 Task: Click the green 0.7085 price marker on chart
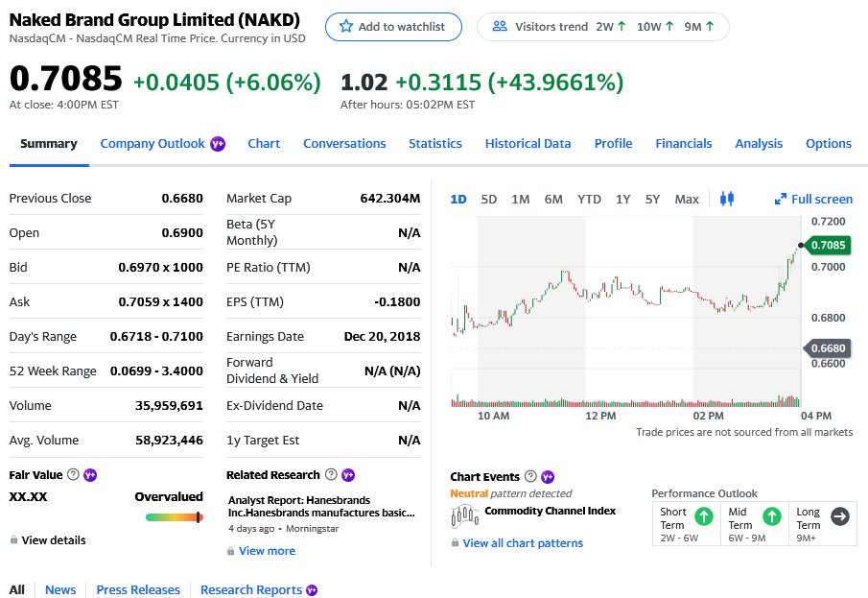tap(828, 245)
